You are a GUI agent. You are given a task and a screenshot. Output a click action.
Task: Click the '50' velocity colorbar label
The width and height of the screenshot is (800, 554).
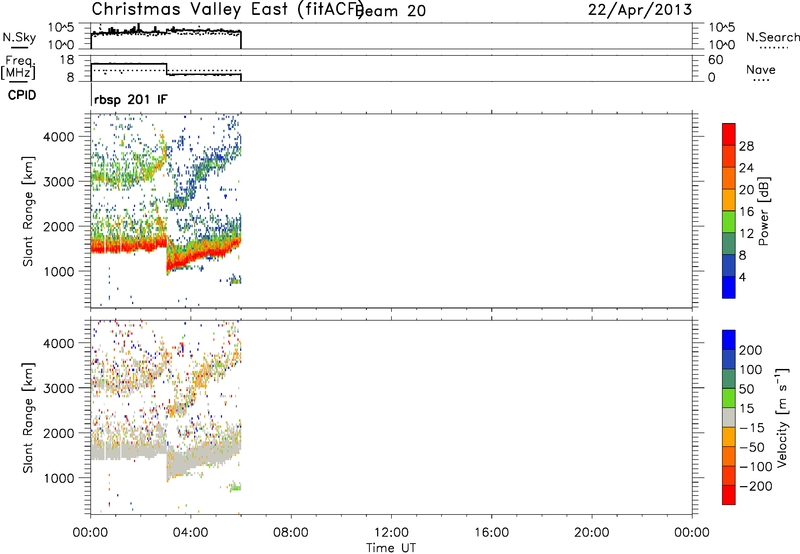pos(746,389)
